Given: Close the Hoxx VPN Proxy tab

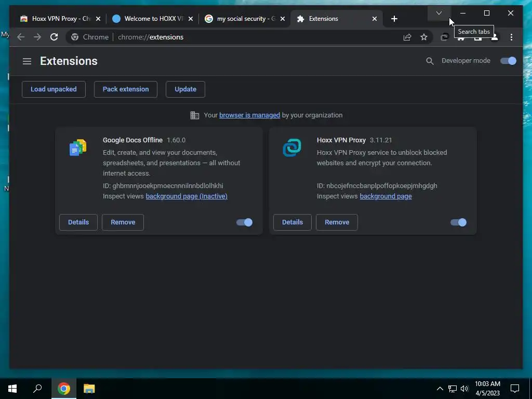Looking at the screenshot, I should tap(98, 19).
